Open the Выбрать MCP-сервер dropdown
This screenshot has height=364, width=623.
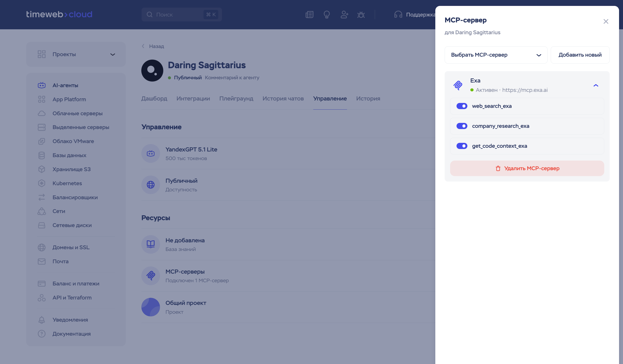[496, 55]
